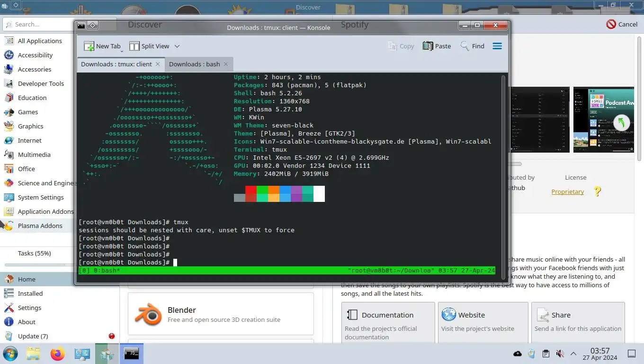Image resolution: width=644 pixels, height=364 pixels.
Task: Click the 'sessions should be nested with care' line
Action: (187, 230)
